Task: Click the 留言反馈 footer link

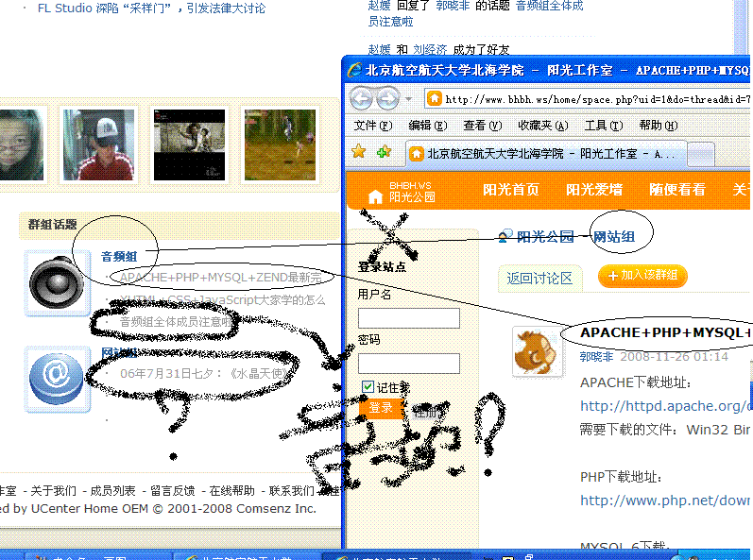Action: (172, 491)
